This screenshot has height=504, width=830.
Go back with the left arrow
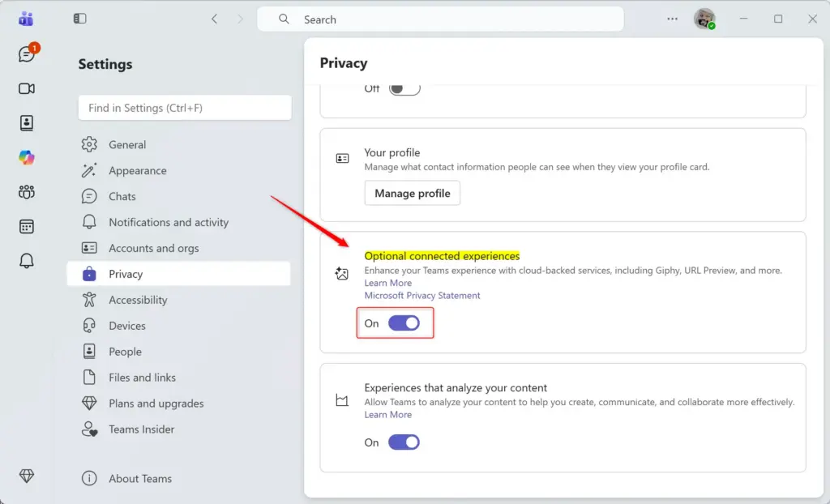[x=214, y=19]
